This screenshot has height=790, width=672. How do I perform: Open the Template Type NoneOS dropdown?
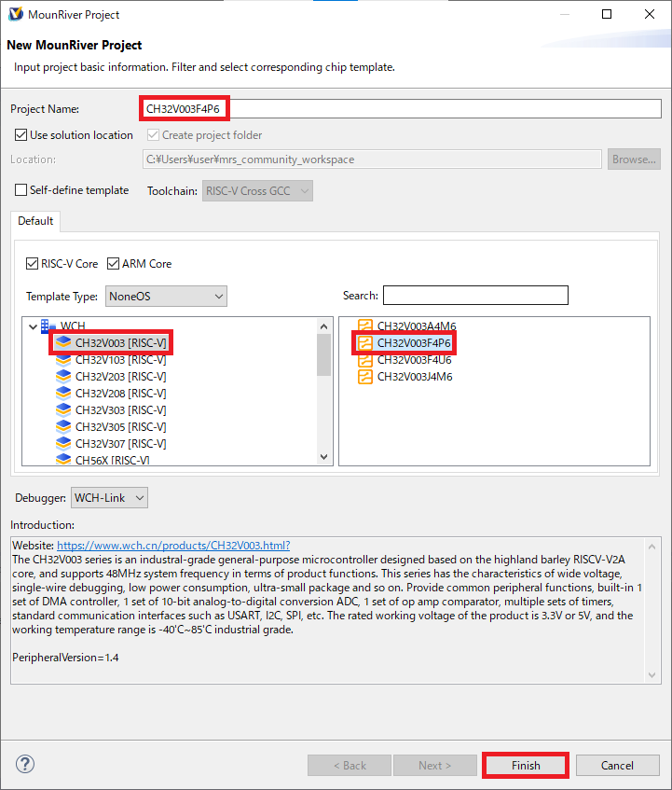tap(166, 297)
